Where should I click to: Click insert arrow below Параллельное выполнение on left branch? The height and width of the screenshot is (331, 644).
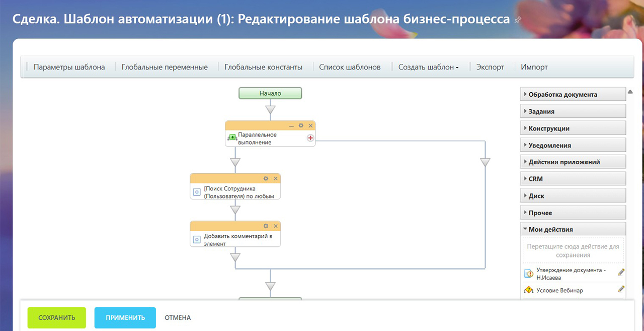click(x=235, y=163)
